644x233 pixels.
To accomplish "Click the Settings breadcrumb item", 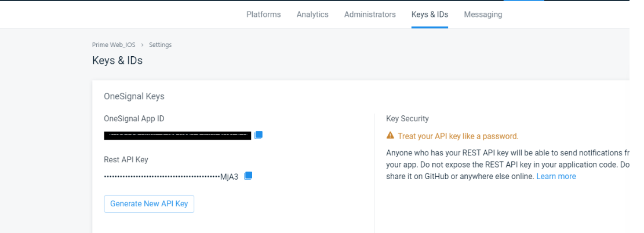I will click(x=160, y=45).
